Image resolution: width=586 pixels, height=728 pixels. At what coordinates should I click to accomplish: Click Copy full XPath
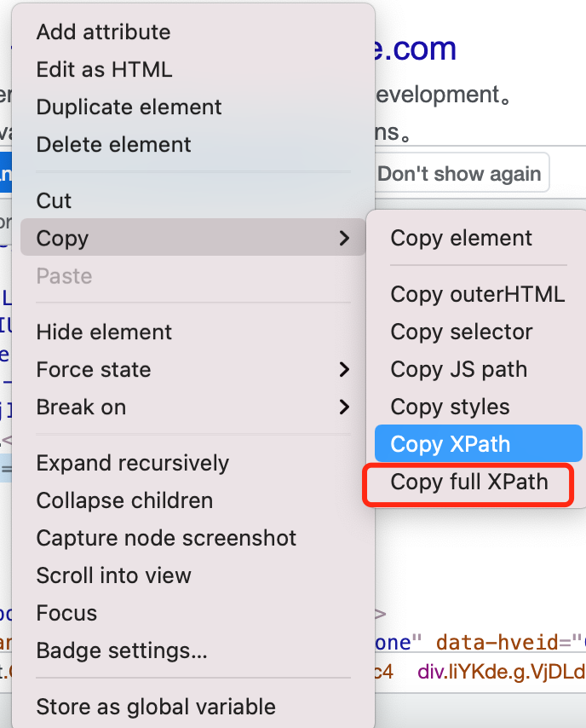469,482
